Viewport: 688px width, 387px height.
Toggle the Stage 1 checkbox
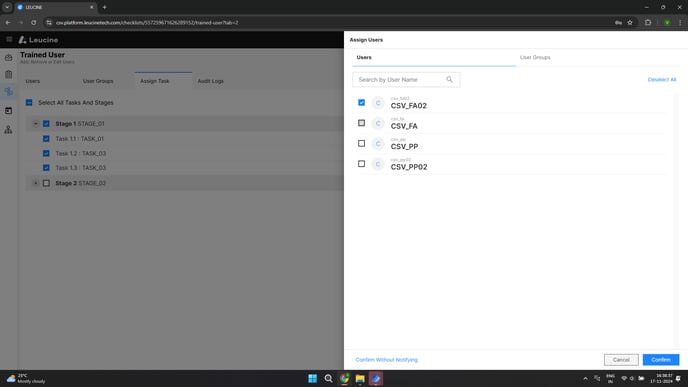pyautogui.click(x=46, y=124)
